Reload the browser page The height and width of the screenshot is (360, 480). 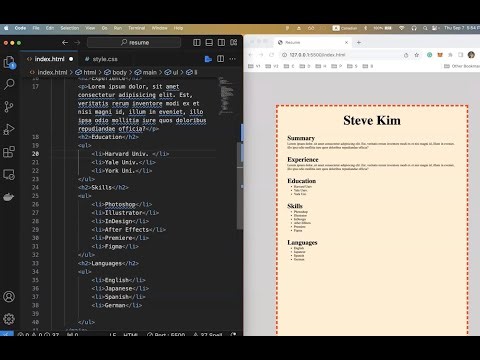(x=271, y=55)
